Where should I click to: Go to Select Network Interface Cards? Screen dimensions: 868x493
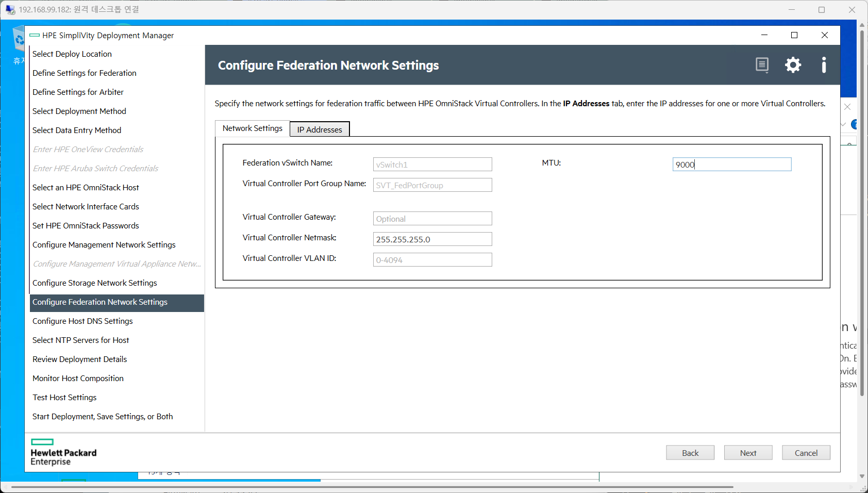[117, 207]
